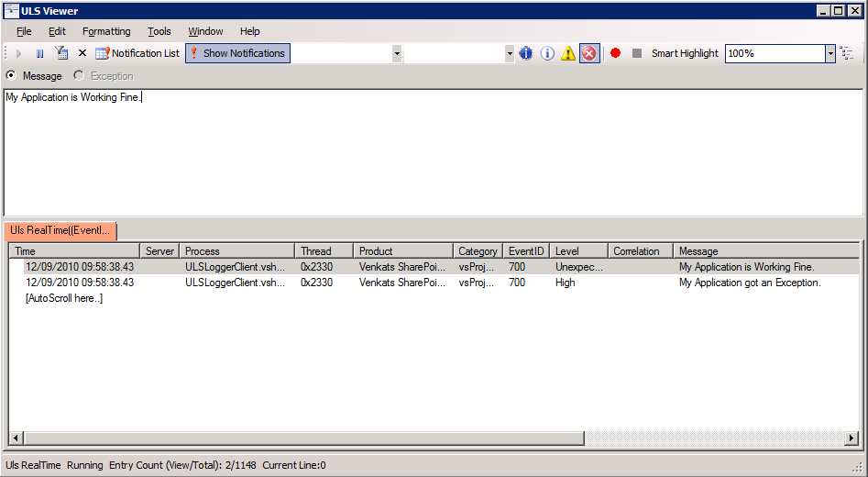Click 'My Application is Working Fine.' grid cell
The height and width of the screenshot is (477, 868).
[x=747, y=267]
